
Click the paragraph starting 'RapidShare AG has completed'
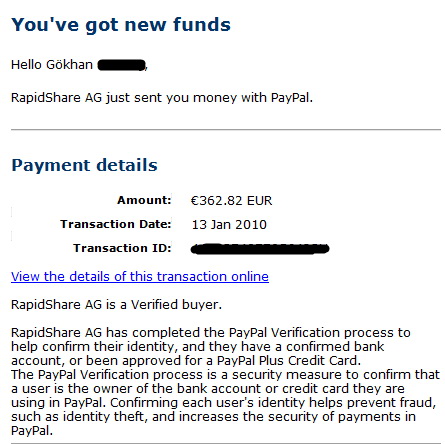click(211, 347)
